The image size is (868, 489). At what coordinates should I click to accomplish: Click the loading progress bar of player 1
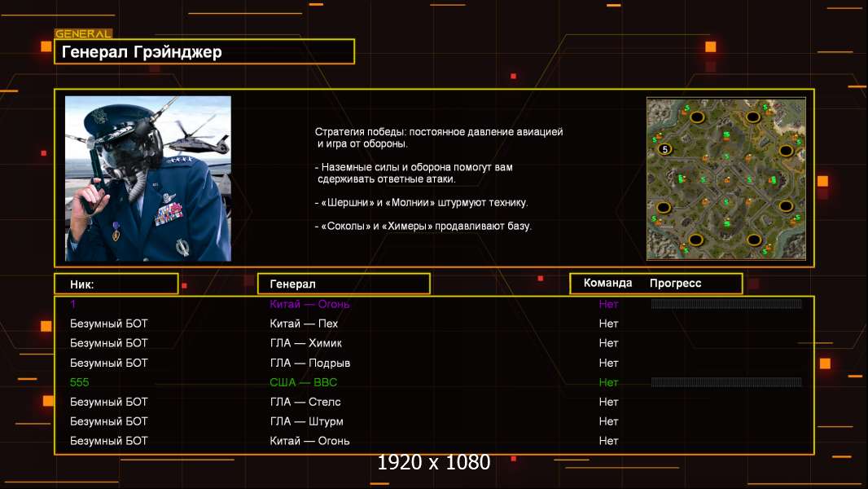pos(726,304)
